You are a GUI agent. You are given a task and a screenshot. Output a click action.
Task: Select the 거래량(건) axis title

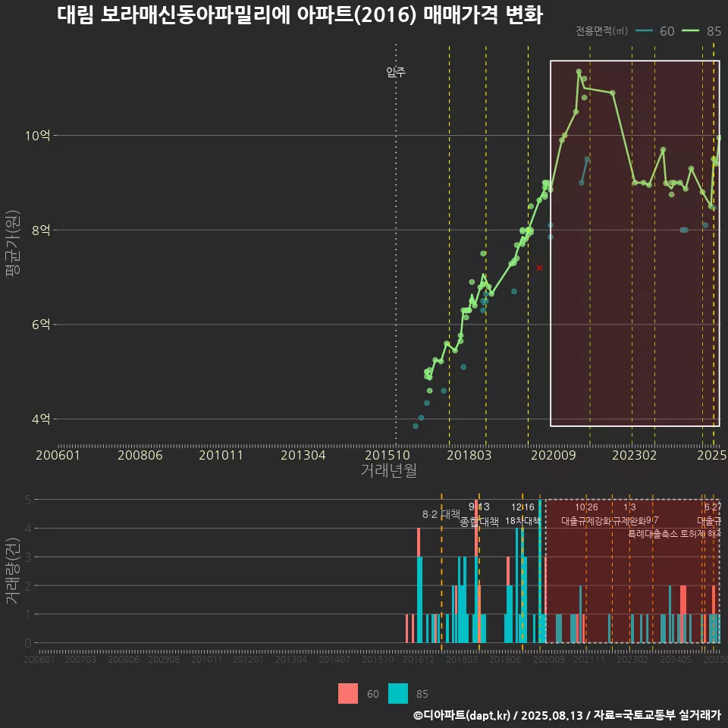pyautogui.click(x=13, y=570)
